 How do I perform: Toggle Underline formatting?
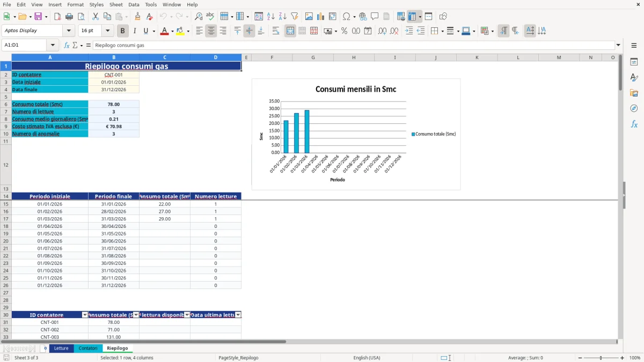[x=146, y=31]
